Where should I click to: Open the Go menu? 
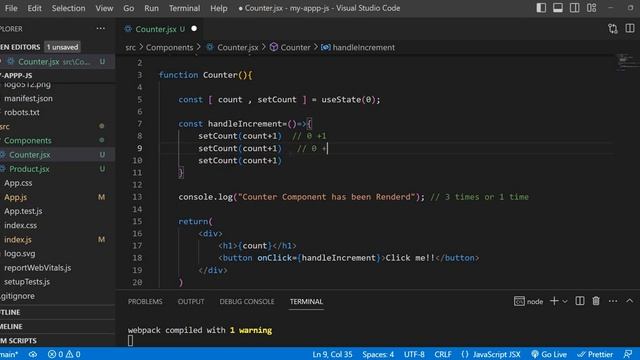pyautogui.click(x=129, y=8)
